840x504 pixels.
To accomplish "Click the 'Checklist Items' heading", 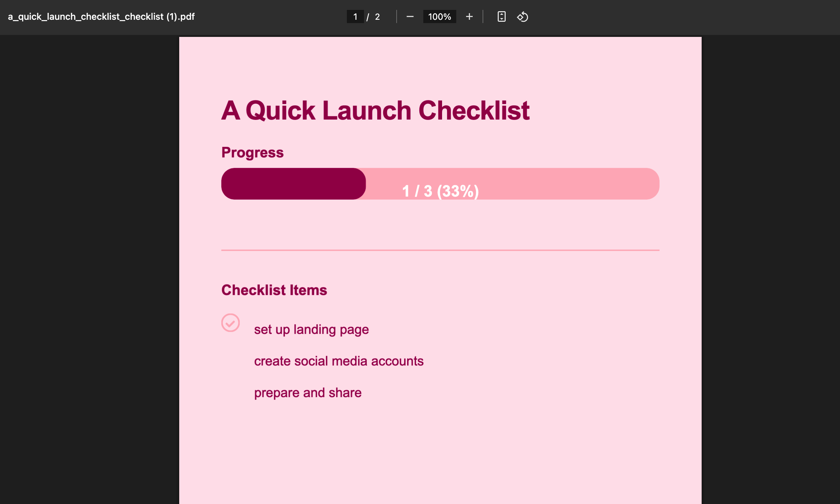I will click(x=274, y=290).
